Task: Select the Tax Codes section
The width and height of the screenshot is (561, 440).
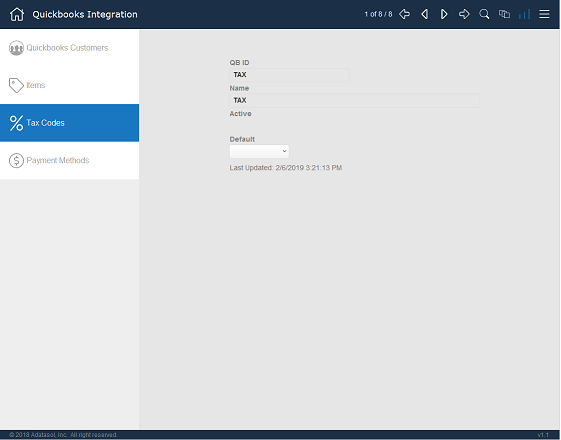Action: pos(69,123)
